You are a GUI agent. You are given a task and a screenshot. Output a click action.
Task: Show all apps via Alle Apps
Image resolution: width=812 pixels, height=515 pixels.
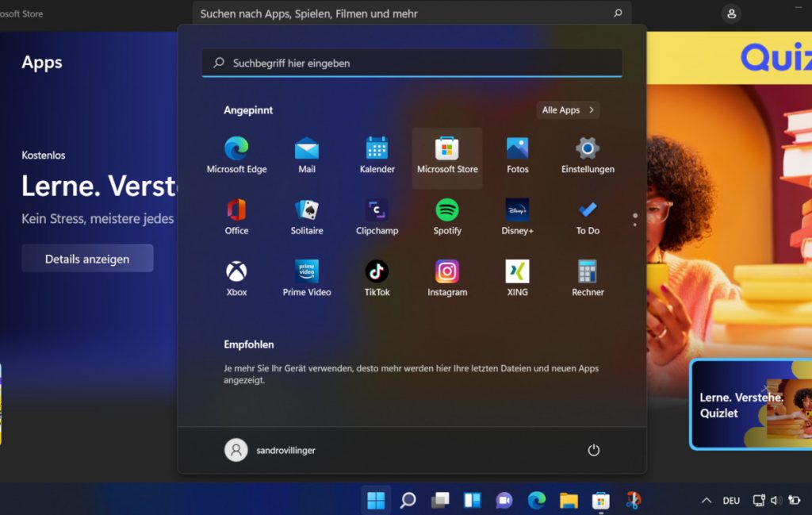[568, 110]
